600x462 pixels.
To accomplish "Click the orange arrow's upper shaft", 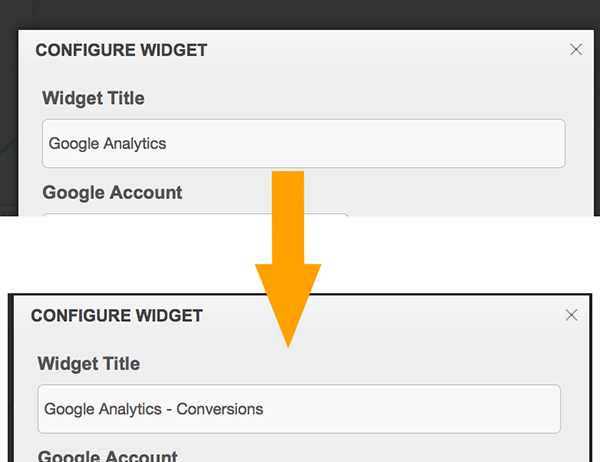I will click(288, 195).
